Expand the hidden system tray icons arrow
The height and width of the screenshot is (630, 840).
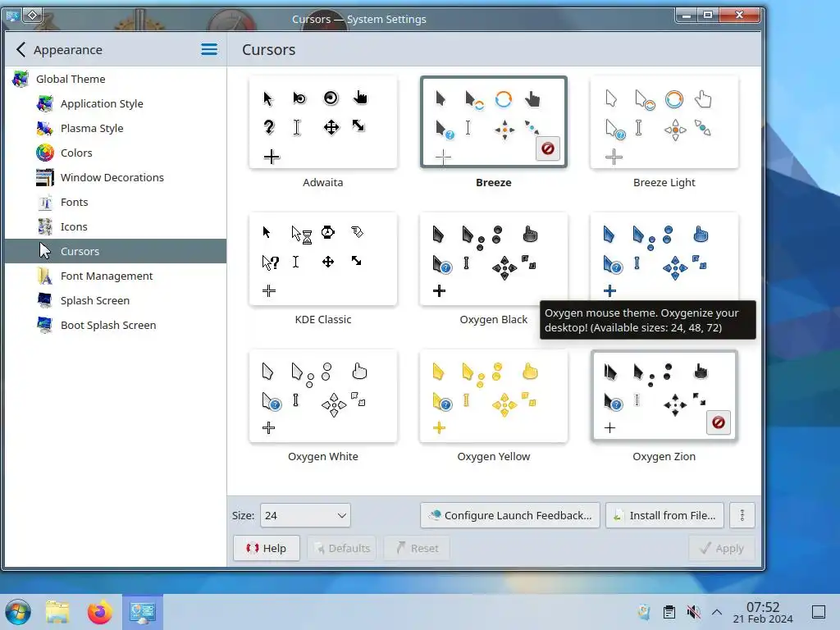pos(717,612)
